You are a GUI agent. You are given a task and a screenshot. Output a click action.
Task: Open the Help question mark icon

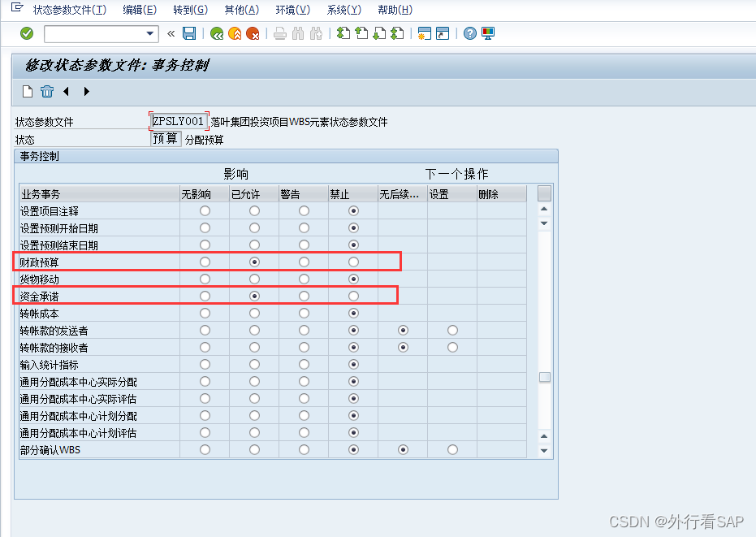point(470,33)
